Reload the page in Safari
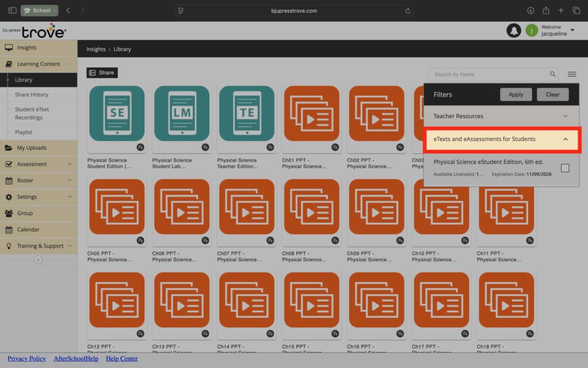 [408, 11]
